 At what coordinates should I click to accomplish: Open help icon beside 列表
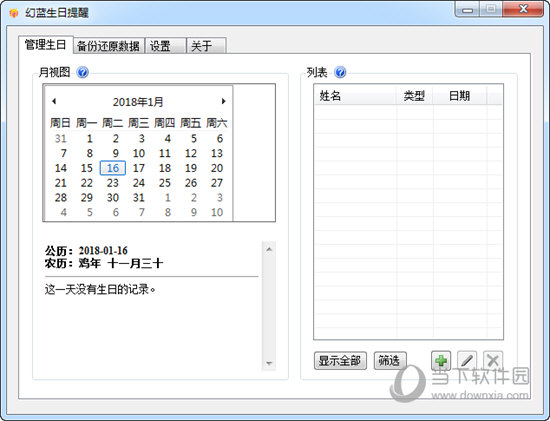[340, 73]
